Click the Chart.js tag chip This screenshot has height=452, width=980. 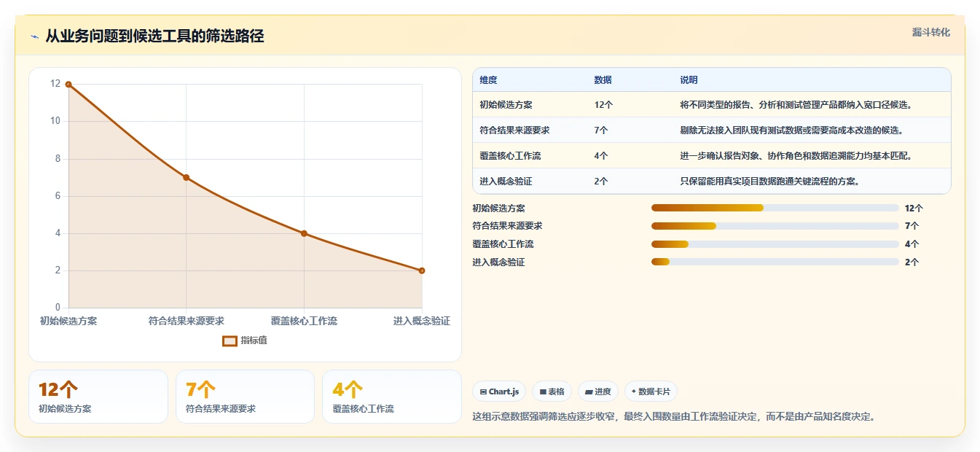[499, 391]
